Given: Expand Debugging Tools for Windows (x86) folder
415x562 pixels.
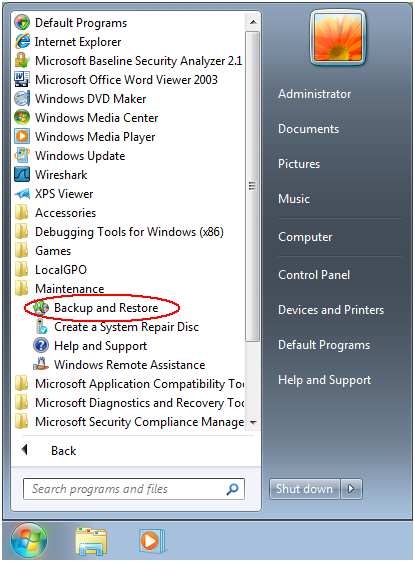Looking at the screenshot, I should pyautogui.click(x=129, y=232).
